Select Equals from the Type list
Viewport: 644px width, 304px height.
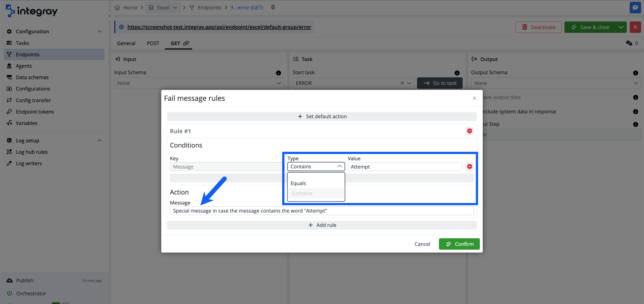[298, 183]
